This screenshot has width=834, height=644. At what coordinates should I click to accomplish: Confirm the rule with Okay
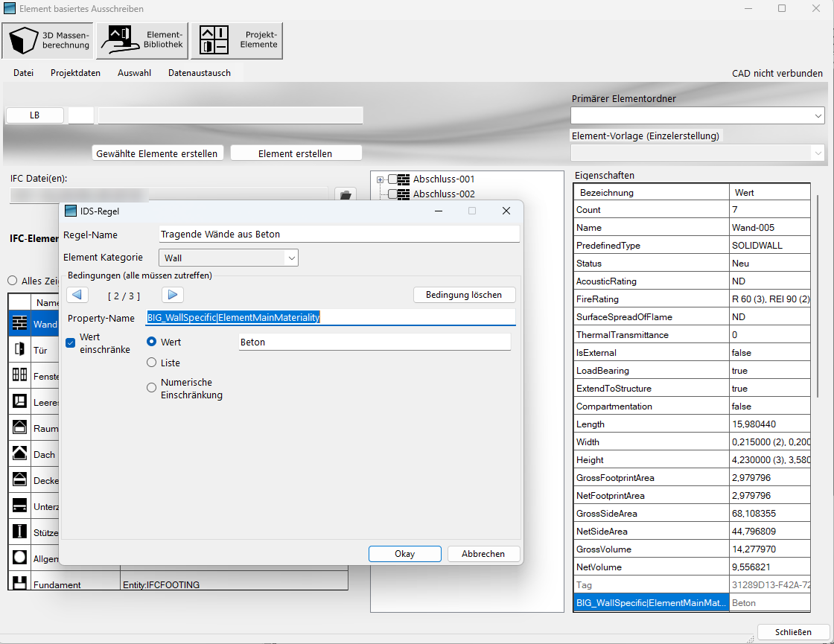click(405, 554)
